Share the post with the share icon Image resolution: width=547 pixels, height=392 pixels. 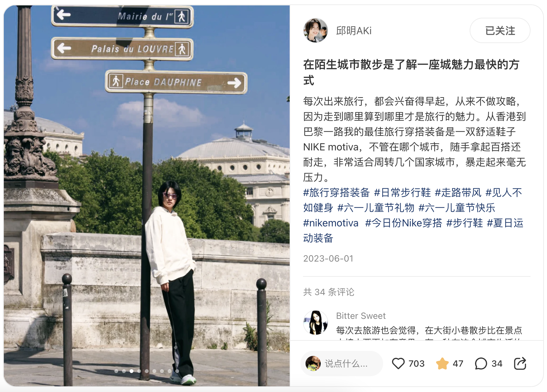tap(520, 364)
